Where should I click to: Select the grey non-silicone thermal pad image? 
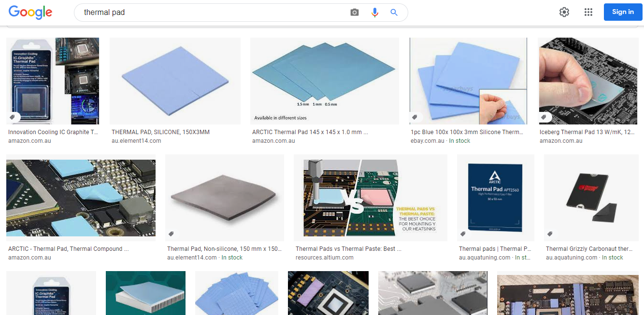224,197
